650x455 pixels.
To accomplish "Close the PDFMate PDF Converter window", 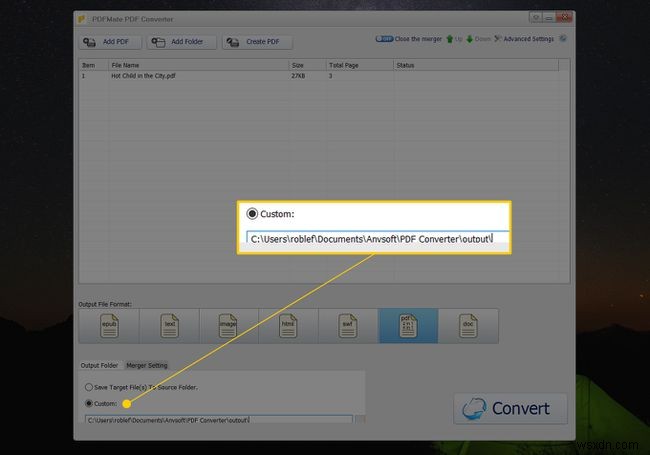I will [x=564, y=17].
